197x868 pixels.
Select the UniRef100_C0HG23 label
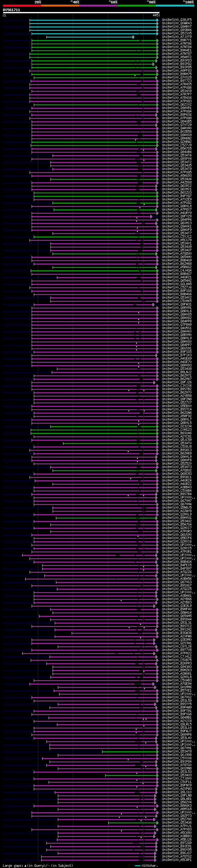[177, 430]
